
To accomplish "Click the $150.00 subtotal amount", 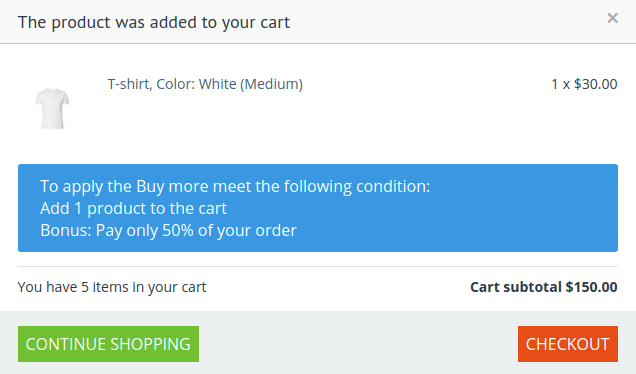I will 591,287.
